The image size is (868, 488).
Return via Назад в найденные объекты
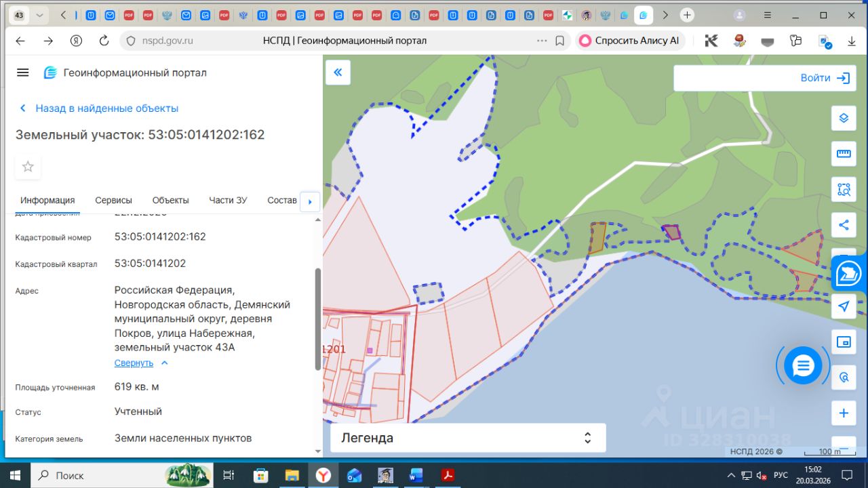pos(99,108)
